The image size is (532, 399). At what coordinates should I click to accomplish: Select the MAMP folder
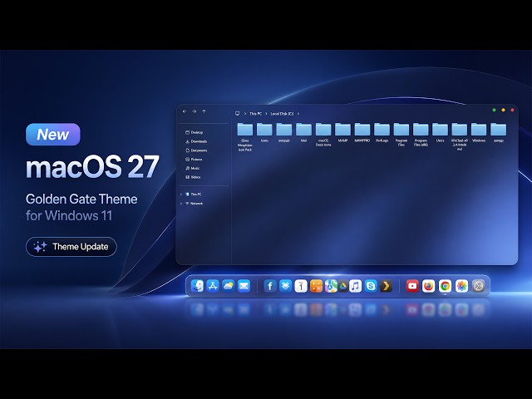click(342, 133)
